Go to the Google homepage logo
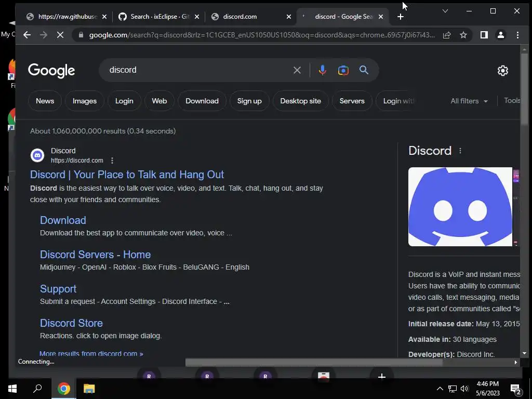 51,71
